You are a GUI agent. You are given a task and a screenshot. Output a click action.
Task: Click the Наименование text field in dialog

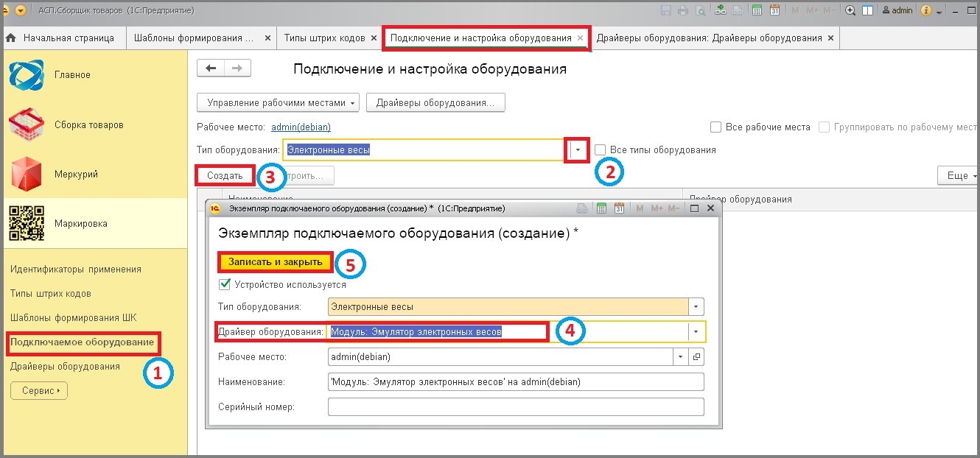point(516,381)
